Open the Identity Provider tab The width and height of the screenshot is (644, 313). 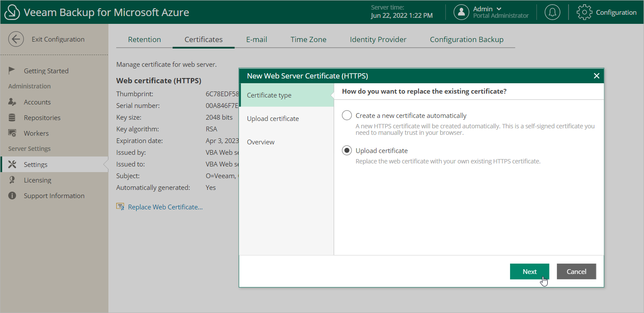(378, 39)
